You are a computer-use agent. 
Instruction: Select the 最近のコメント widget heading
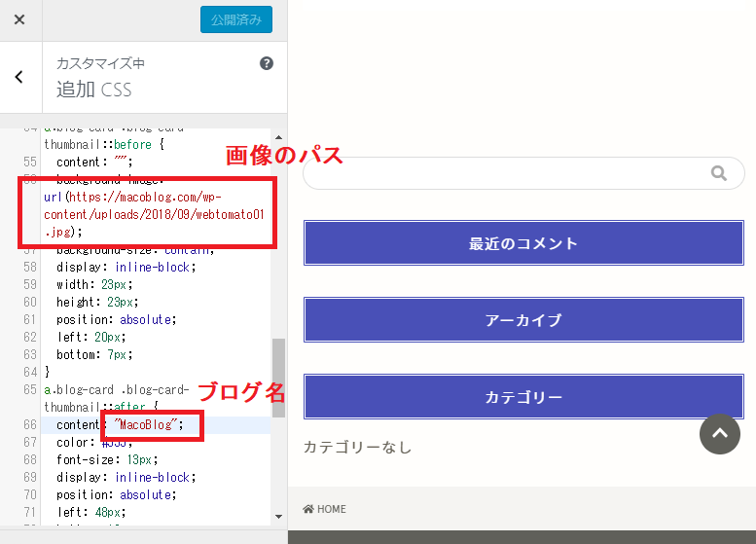coord(523,243)
